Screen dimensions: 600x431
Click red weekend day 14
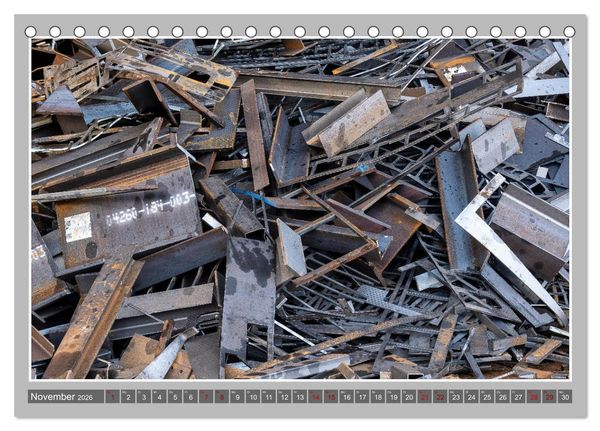315,397
